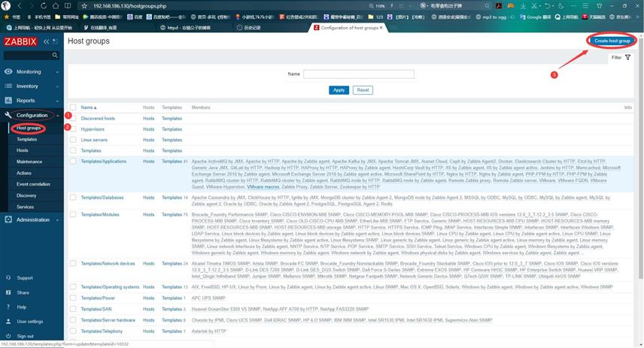Click the Sign out power icon

click(8, 336)
